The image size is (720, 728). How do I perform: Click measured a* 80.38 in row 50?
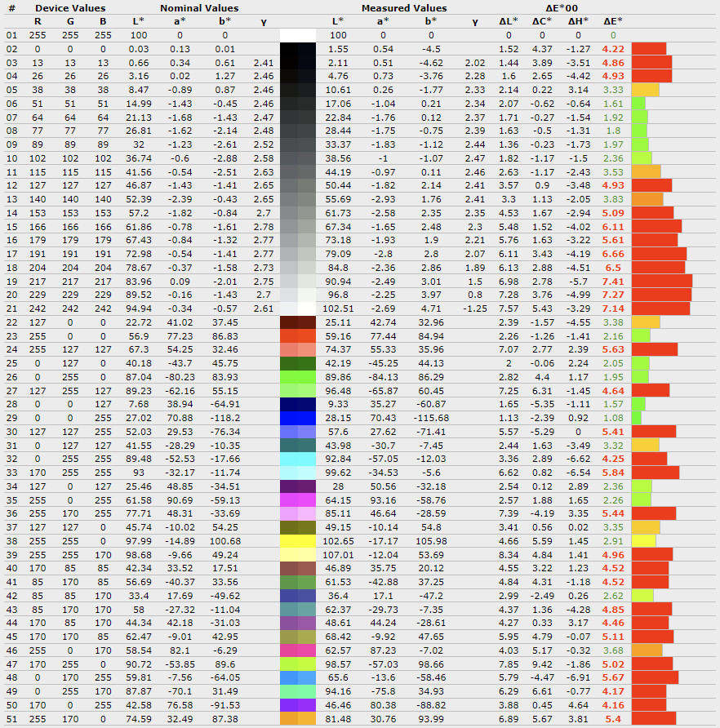pyautogui.click(x=383, y=705)
